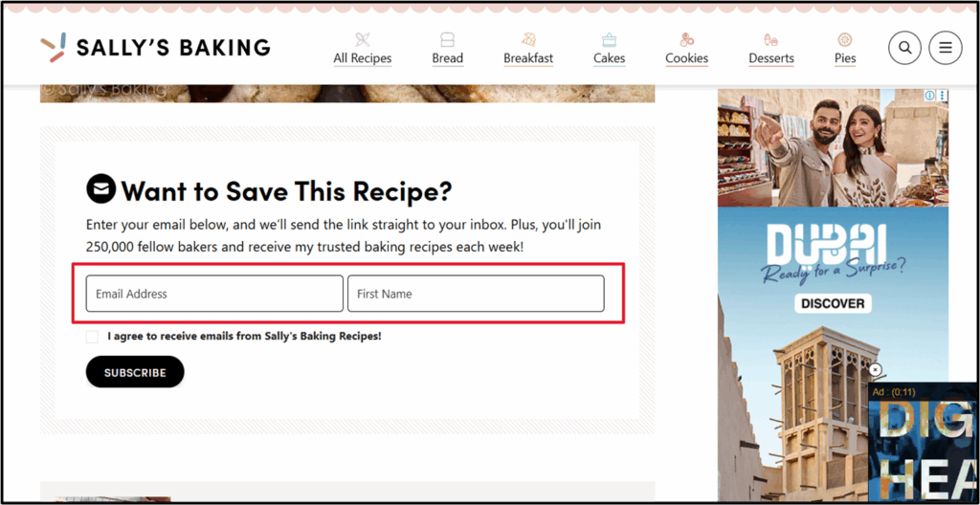Open search with the magnifying glass icon
Image resolution: width=980 pixels, height=505 pixels.
point(905,47)
